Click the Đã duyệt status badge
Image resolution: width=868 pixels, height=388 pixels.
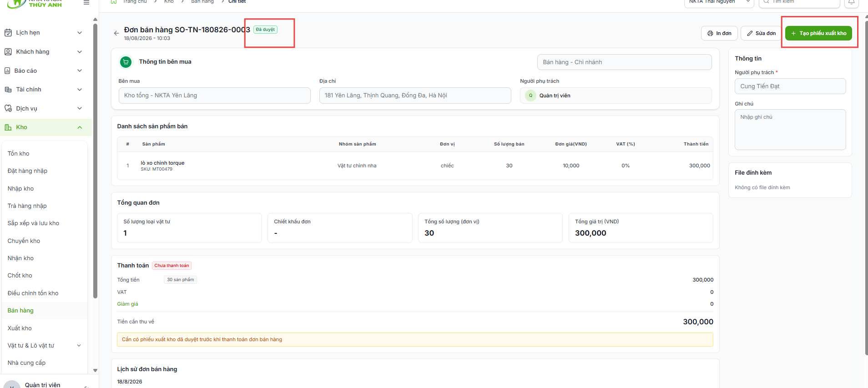click(x=265, y=30)
